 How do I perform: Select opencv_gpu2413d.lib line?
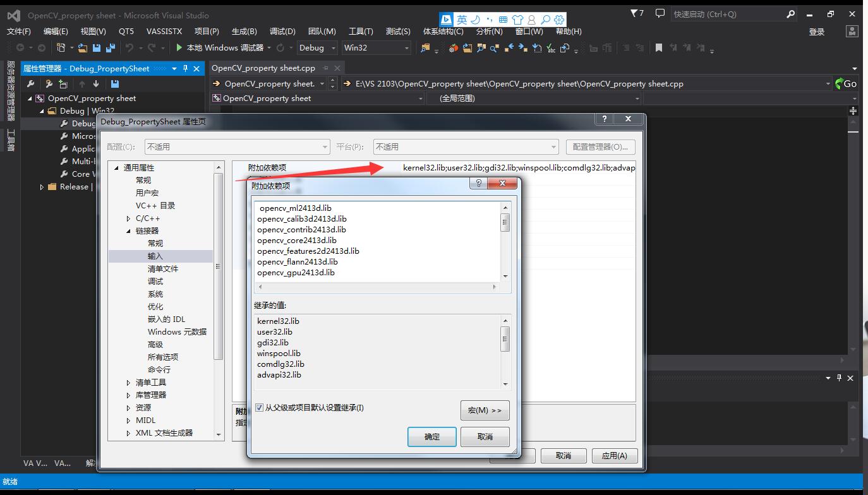pyautogui.click(x=296, y=273)
